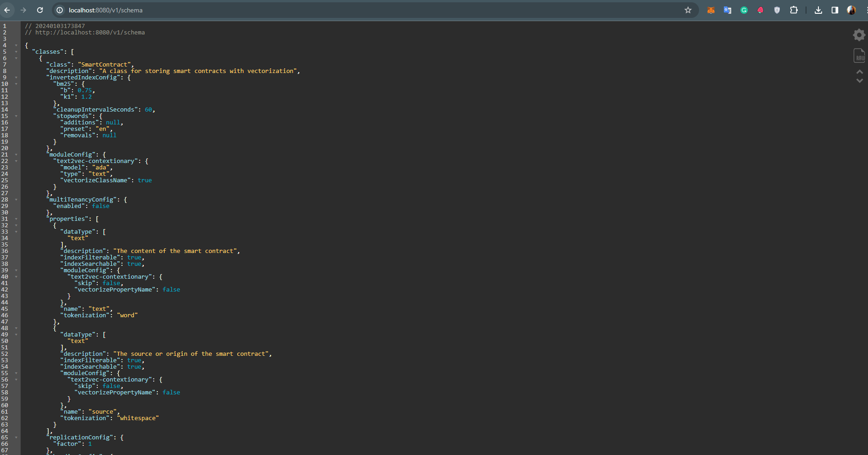Collapse the "properties" array fold arrow

[16, 219]
